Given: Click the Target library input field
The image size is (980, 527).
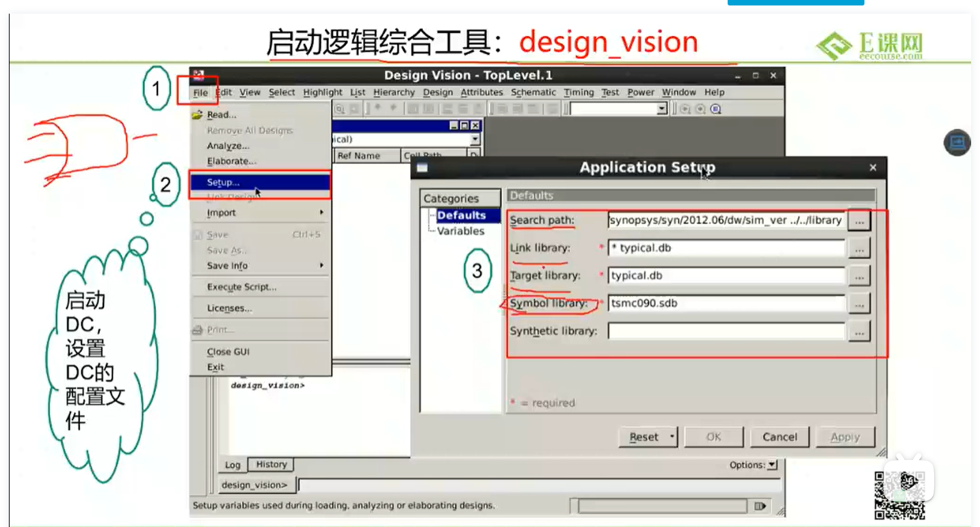Looking at the screenshot, I should 726,275.
